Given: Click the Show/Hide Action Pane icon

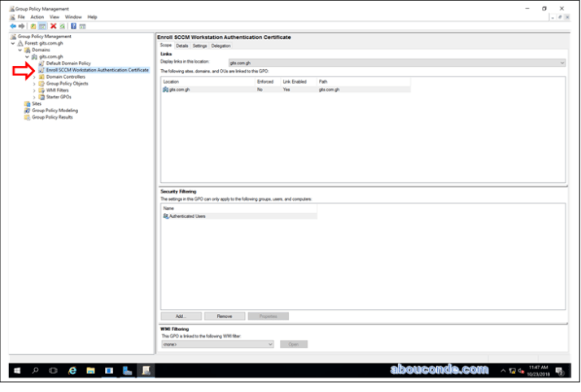Looking at the screenshot, I should click(82, 26).
